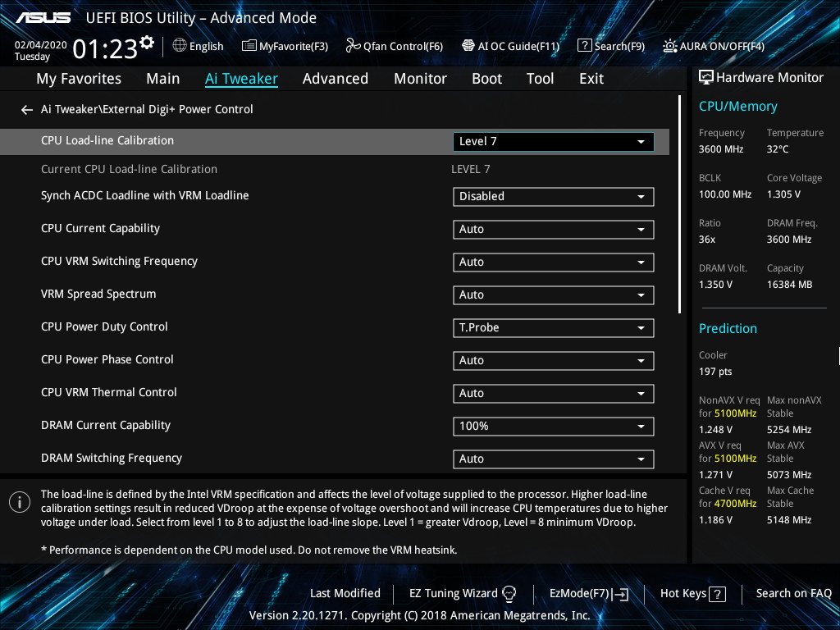The height and width of the screenshot is (630, 840).
Task: Click the globe language icon
Action: (x=180, y=46)
